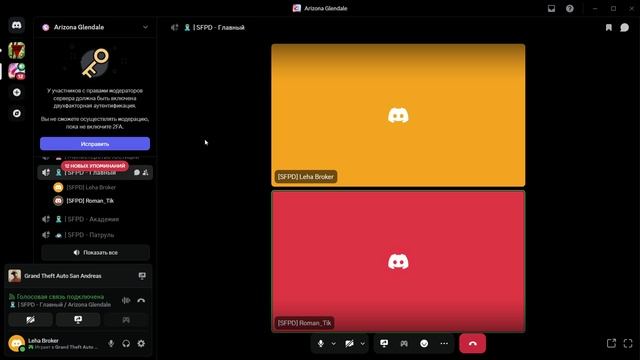Open soundboard emoji button in call controls
The width and height of the screenshot is (640, 360).
point(424,344)
